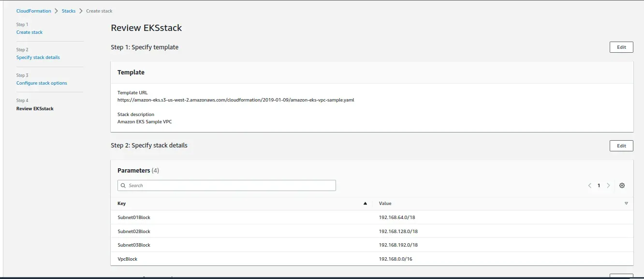The height and width of the screenshot is (279, 644).
Task: Open the Parameters table preferences gear
Action: click(622, 186)
